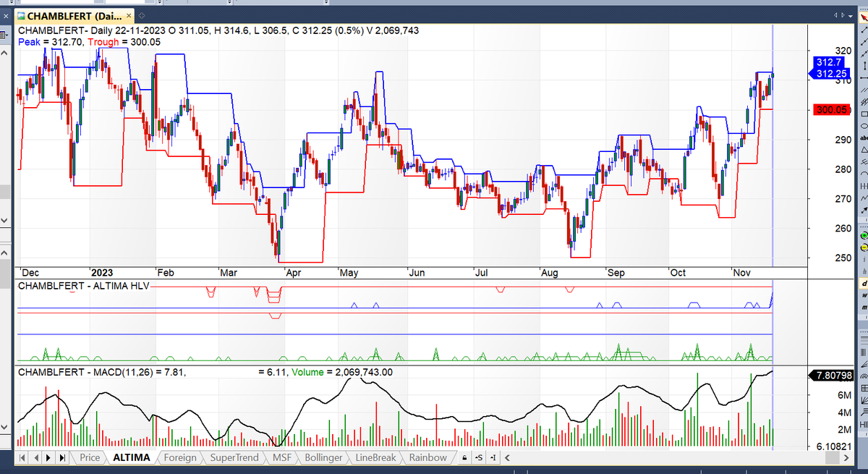Pick the Trend line drawing tool
The image size is (868, 474).
pyautogui.click(x=864, y=30)
